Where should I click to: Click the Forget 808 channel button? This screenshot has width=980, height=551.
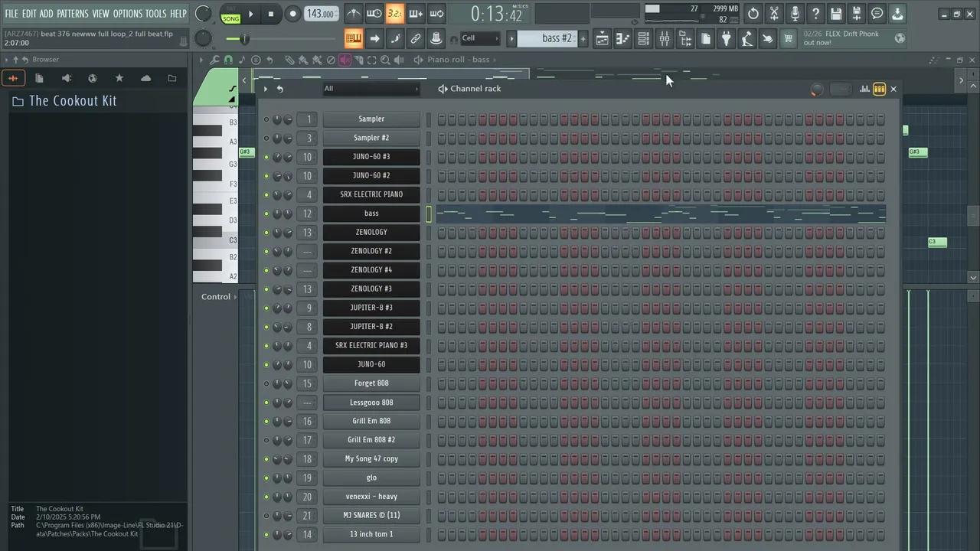click(x=371, y=383)
